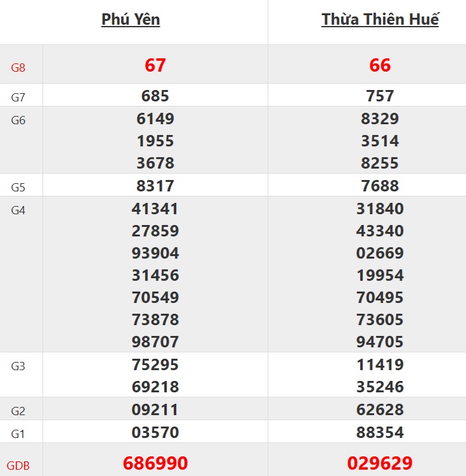Image resolution: width=466 pixels, height=476 pixels.
Task: Click G4 number 98707
Action: (x=155, y=342)
